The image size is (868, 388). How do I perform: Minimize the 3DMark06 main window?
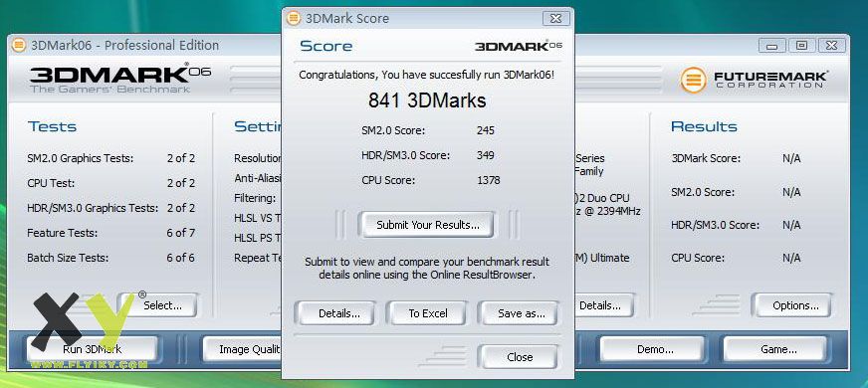pyautogui.click(x=771, y=46)
